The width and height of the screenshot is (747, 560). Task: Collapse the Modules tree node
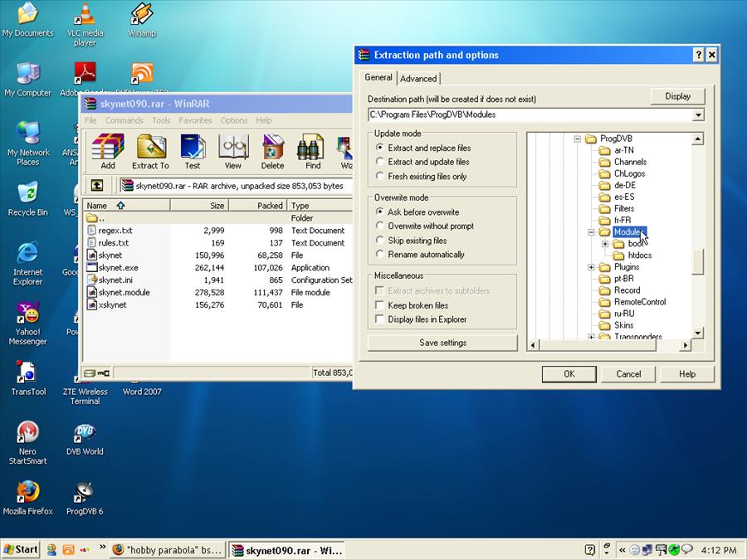591,232
